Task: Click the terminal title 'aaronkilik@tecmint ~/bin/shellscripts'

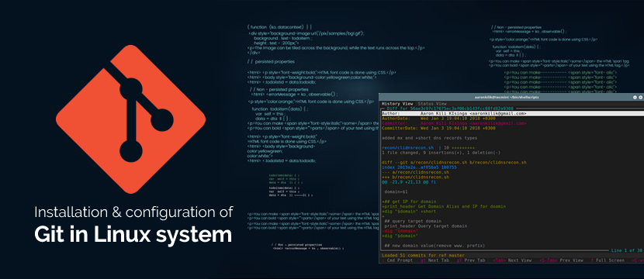Action: pyautogui.click(x=507, y=97)
